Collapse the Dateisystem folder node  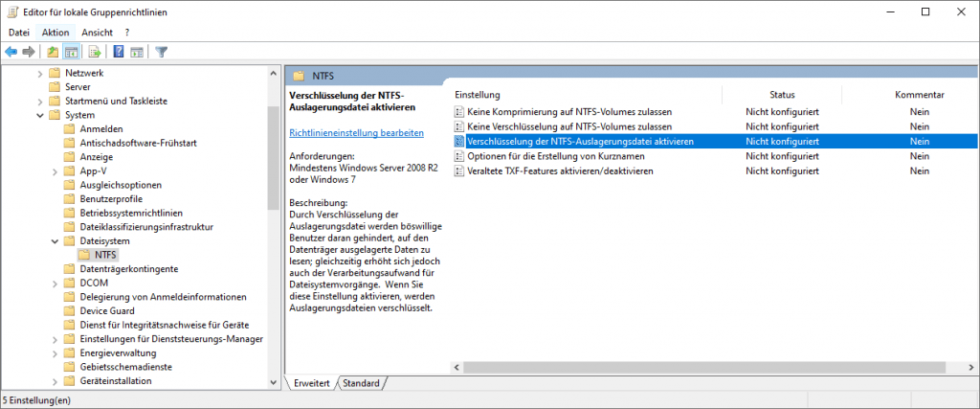tap(54, 241)
